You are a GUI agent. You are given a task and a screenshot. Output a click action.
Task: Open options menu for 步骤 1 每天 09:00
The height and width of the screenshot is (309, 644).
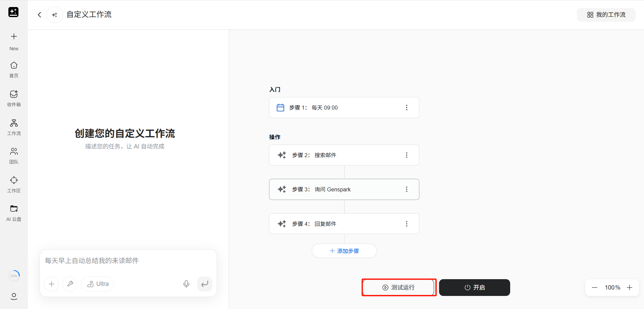[407, 108]
